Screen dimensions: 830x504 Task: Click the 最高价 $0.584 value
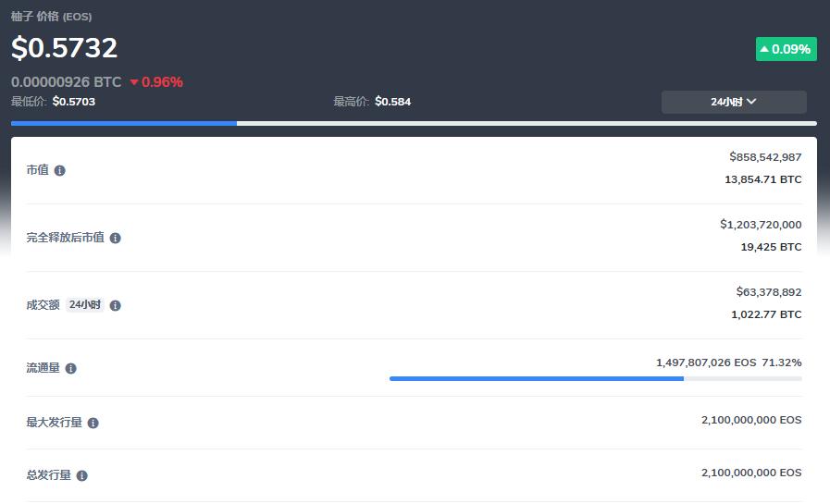[x=392, y=102]
